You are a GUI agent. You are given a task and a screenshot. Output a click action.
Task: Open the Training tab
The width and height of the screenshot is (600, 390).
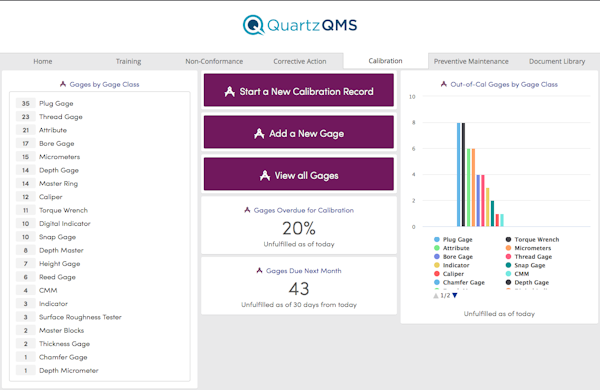(x=129, y=61)
